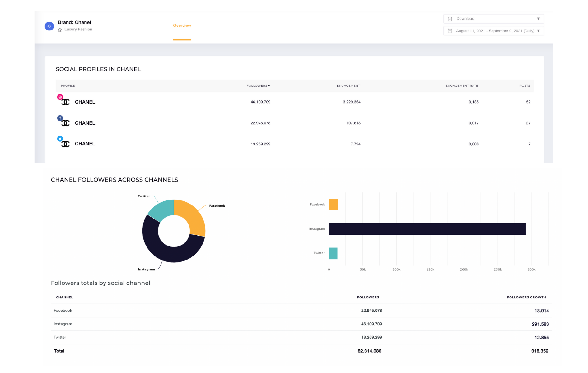Viewport: 588px width, 373px height.
Task: Click the Engagement column header
Action: [348, 86]
